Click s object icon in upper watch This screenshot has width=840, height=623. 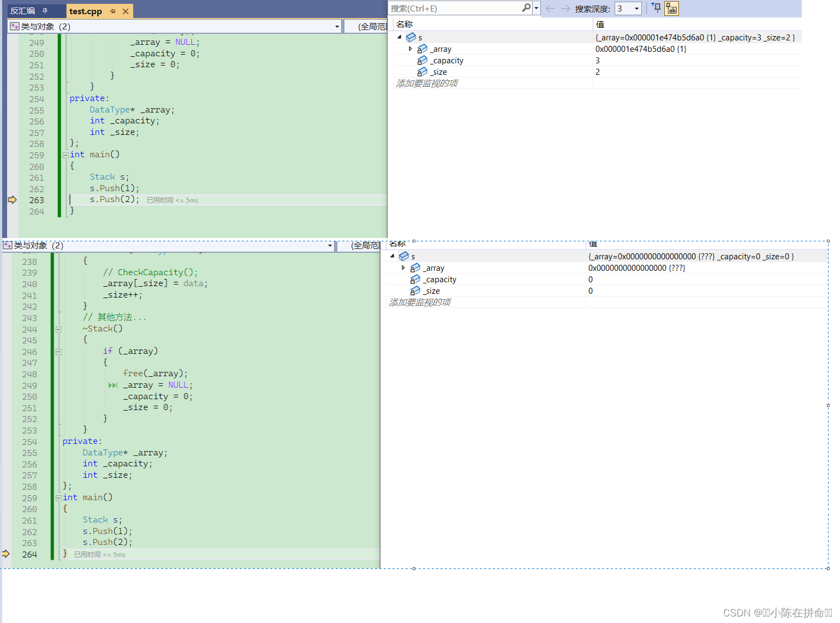[x=411, y=37]
